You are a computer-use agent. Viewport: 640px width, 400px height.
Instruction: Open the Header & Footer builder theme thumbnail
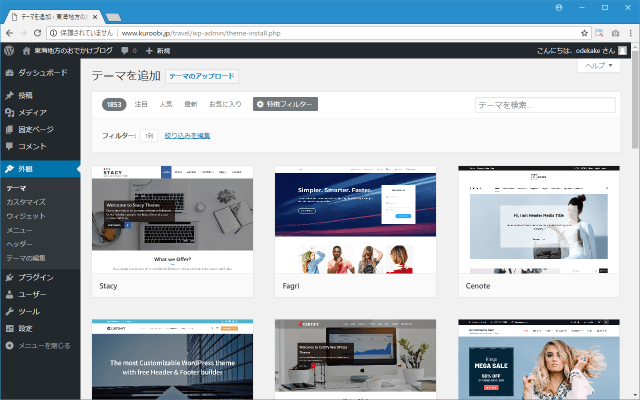172,359
